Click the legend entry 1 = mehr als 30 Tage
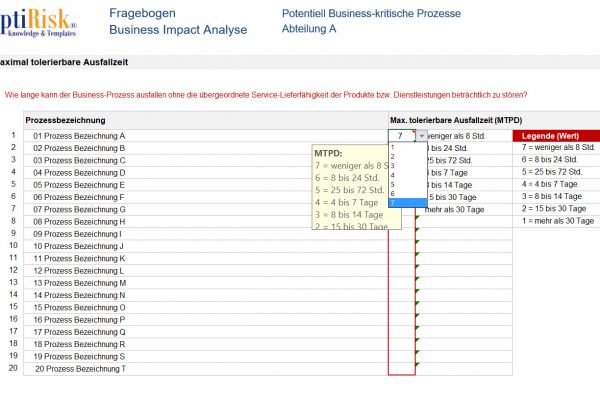 tap(554, 221)
